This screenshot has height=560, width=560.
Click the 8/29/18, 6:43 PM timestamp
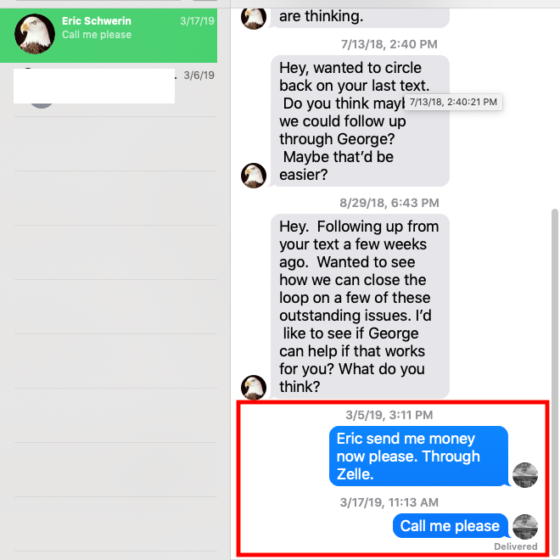(389, 203)
